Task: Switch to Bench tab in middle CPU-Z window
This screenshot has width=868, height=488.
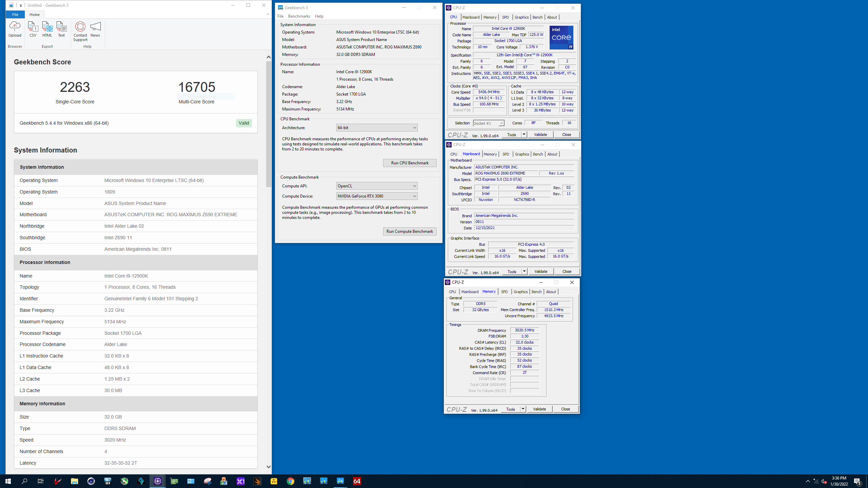Action: [538, 154]
